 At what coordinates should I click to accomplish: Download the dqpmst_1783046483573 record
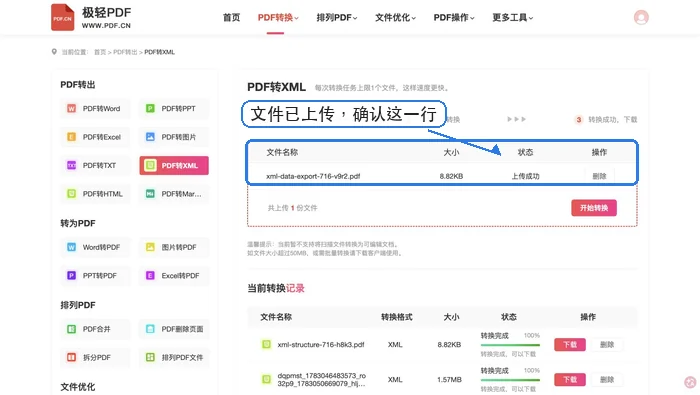pyautogui.click(x=570, y=379)
